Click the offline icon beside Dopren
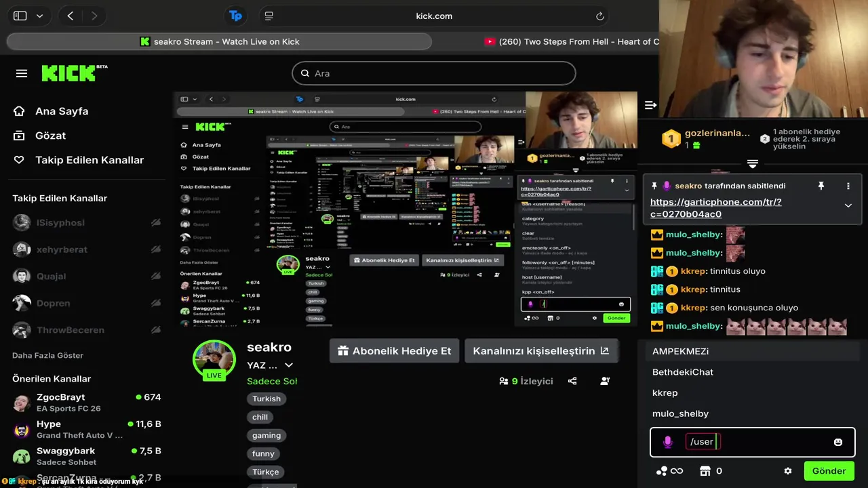The height and width of the screenshot is (488, 868). coord(156,303)
